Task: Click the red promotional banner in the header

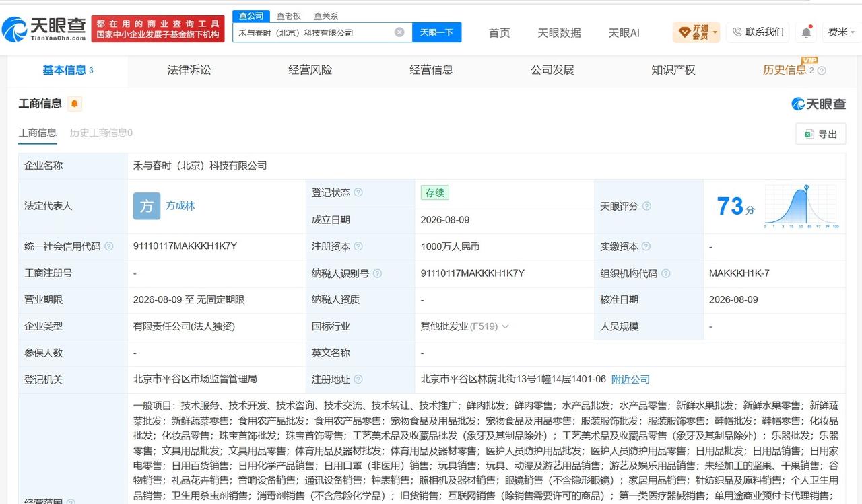Action: coord(158,29)
